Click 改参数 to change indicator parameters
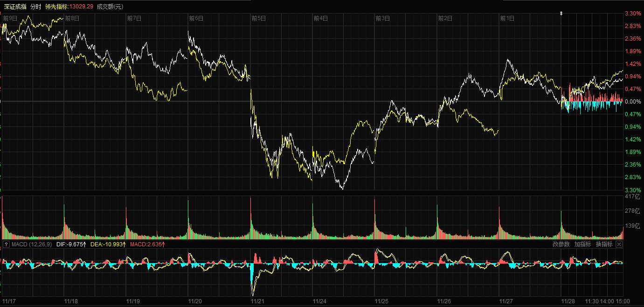The height and width of the screenshot is (307, 644). pyautogui.click(x=561, y=244)
